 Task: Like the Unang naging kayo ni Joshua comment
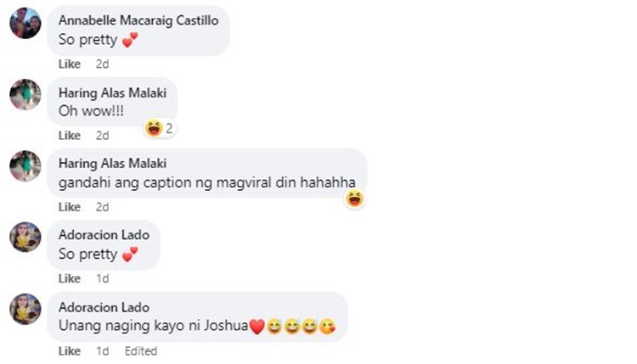coord(70,350)
